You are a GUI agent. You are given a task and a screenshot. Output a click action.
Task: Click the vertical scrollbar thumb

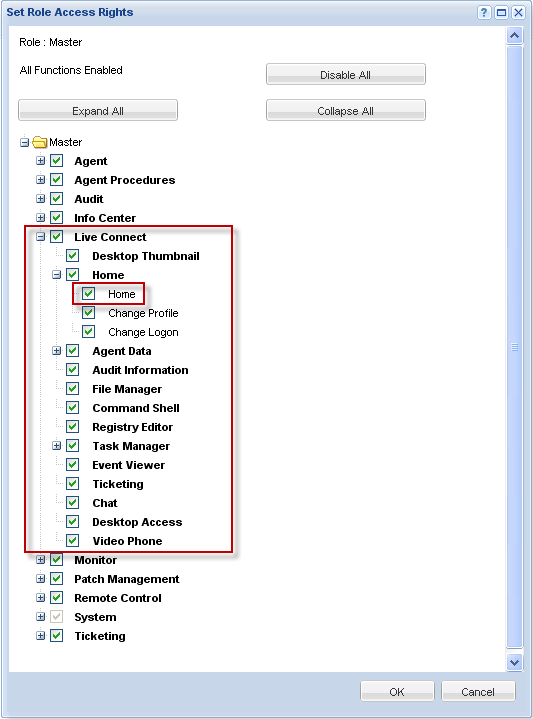point(514,347)
